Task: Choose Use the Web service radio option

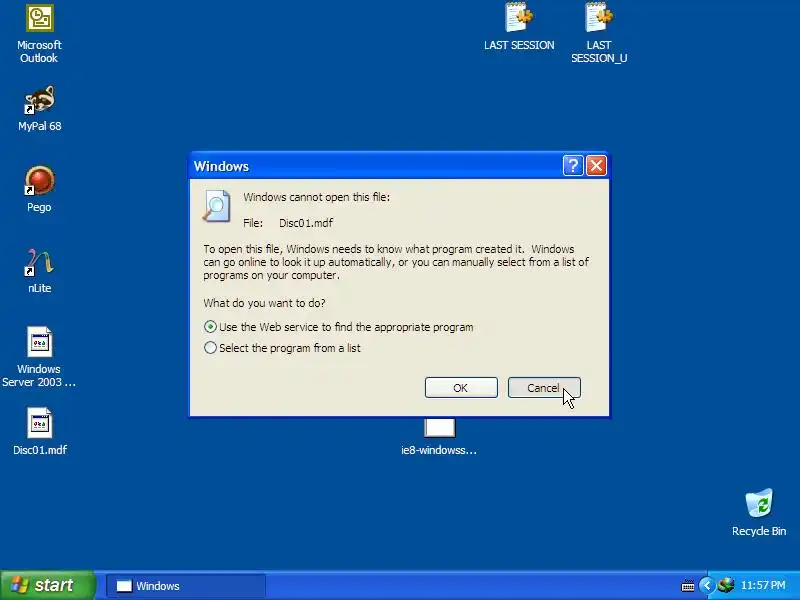Action: 338,327
